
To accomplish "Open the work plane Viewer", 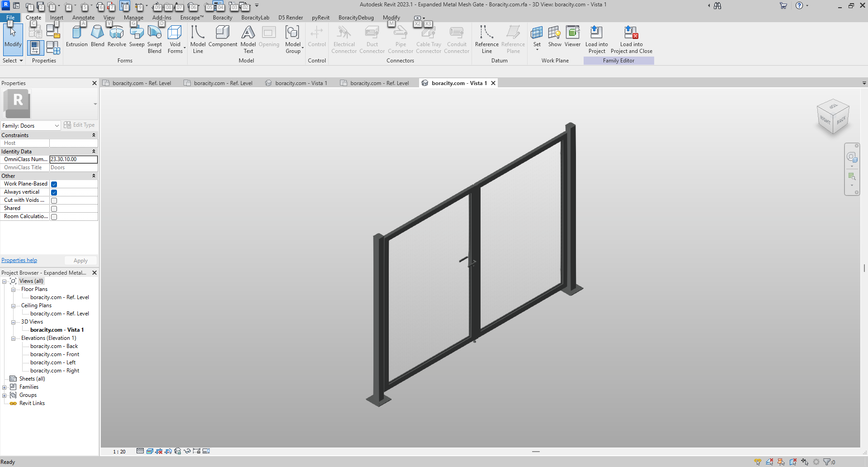I will (572, 36).
